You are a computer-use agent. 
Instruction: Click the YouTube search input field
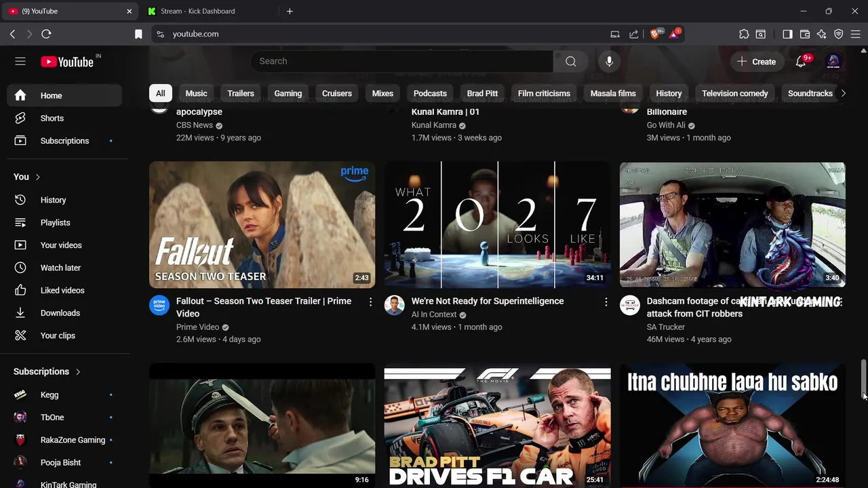pyautogui.click(x=402, y=61)
